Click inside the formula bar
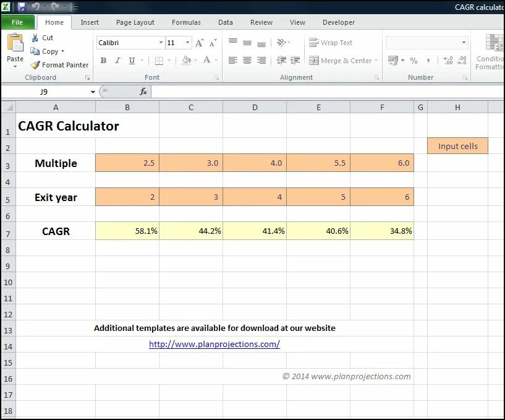 click(x=328, y=92)
